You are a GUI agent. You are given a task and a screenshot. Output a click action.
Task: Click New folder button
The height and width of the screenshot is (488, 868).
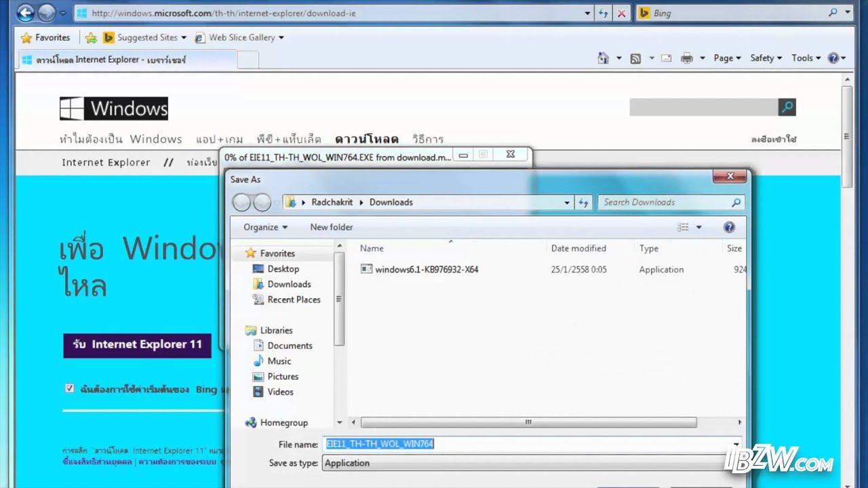332,227
